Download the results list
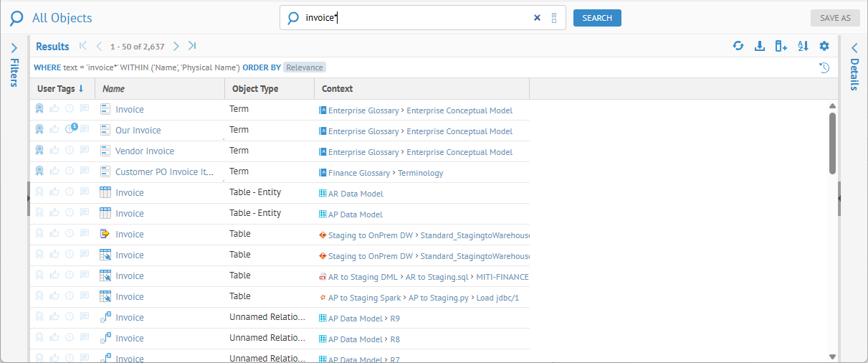Image resolution: width=868 pixels, height=363 pixels. pyautogui.click(x=760, y=46)
